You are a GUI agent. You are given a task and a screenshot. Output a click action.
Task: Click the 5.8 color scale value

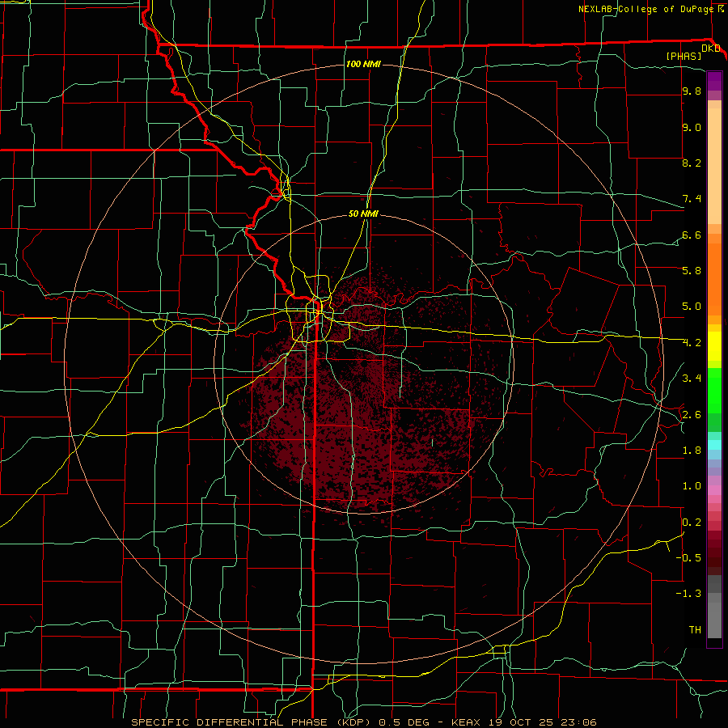[692, 271]
